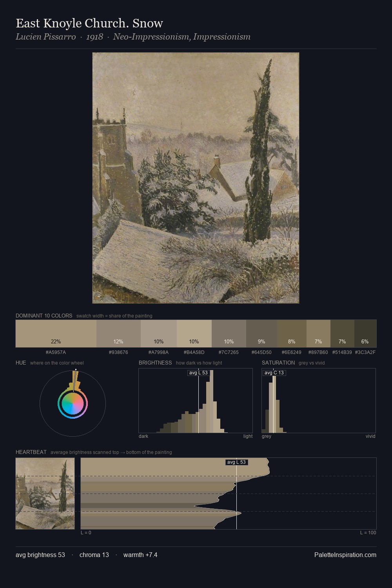Click the title East Knoyle Church. Snow

point(89,24)
